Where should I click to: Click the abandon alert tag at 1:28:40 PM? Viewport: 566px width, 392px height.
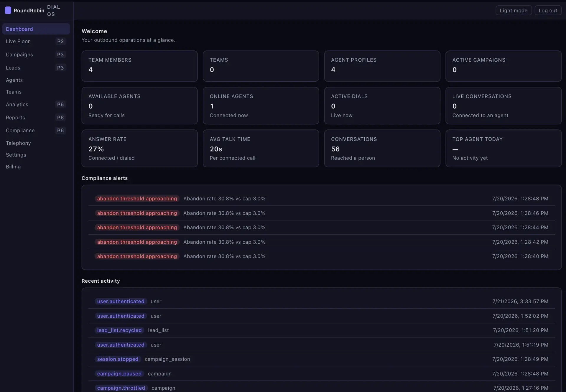pyautogui.click(x=137, y=256)
